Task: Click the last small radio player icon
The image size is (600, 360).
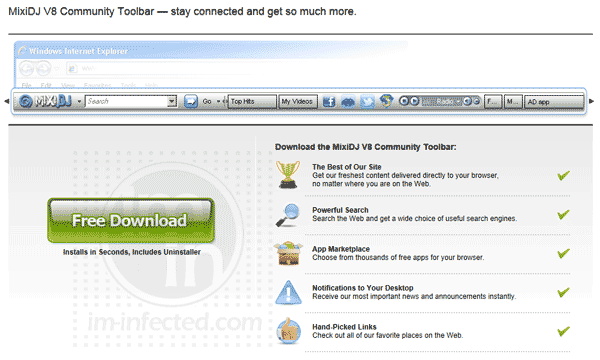Action: pyautogui.click(x=476, y=101)
